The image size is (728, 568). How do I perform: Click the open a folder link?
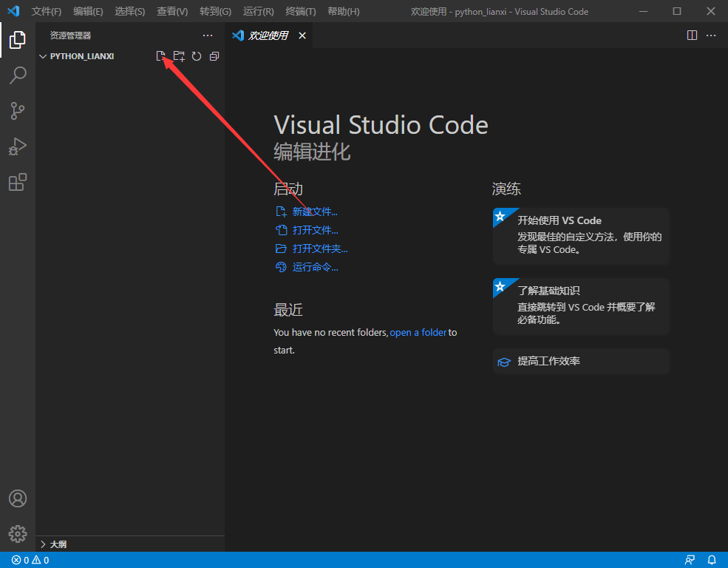418,333
